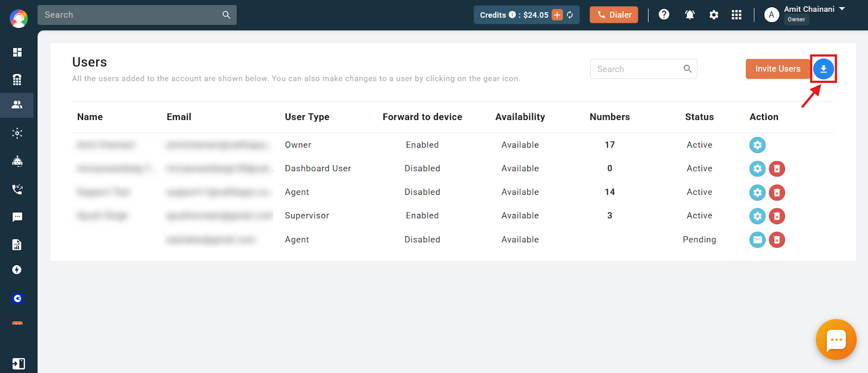Open the lightning bolt icon in sidebar
Viewport: 868px width, 373px height.
pos(17,270)
